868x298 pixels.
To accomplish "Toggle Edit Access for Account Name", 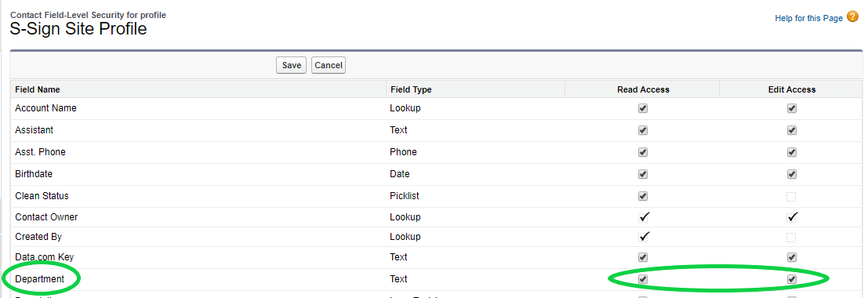I will coord(792,108).
